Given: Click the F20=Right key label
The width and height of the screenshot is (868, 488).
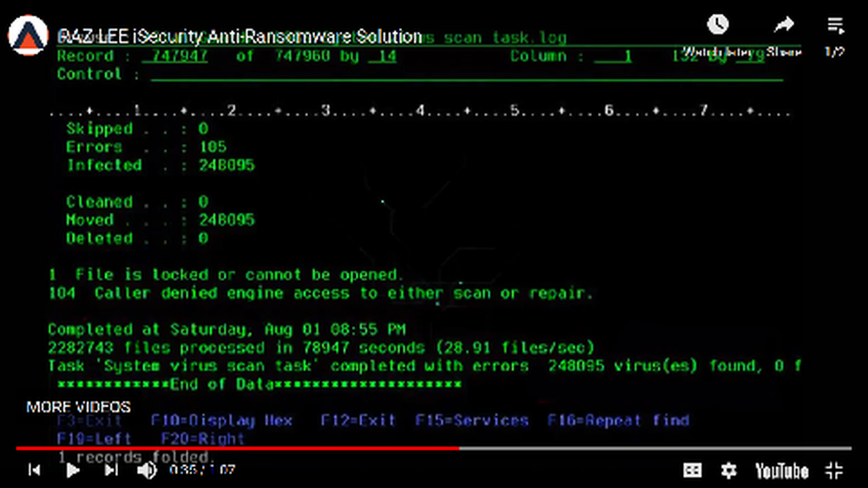Looking at the screenshot, I should pyautogui.click(x=202, y=439).
